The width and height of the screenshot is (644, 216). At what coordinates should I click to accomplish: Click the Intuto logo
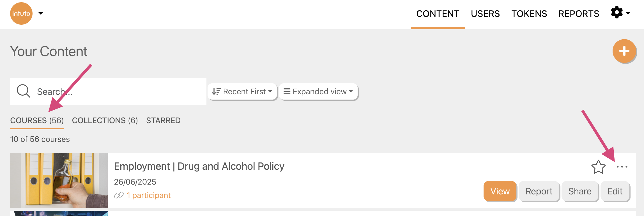click(x=21, y=13)
